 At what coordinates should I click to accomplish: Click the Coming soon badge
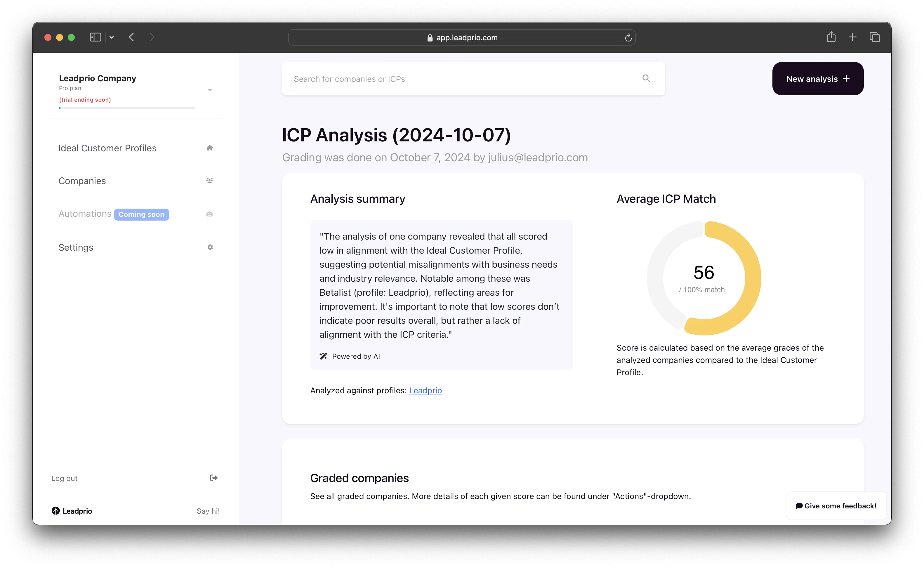(142, 214)
